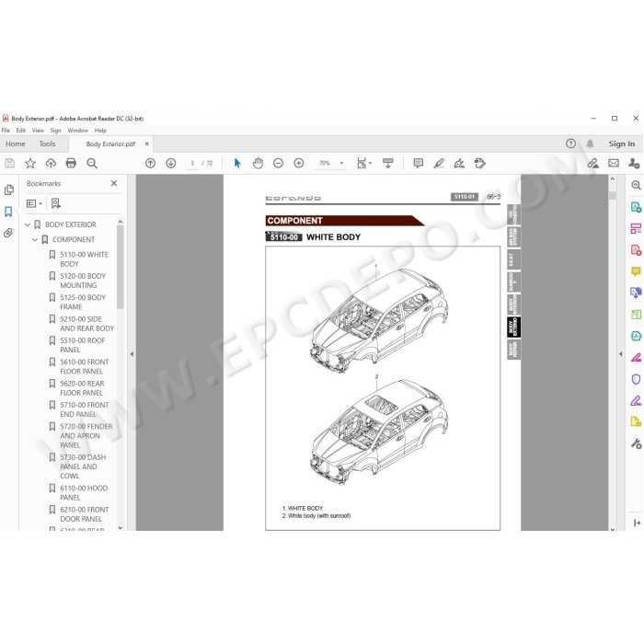This screenshot has width=644, height=644.
Task: Open notifications bell icon
Action: point(590,144)
